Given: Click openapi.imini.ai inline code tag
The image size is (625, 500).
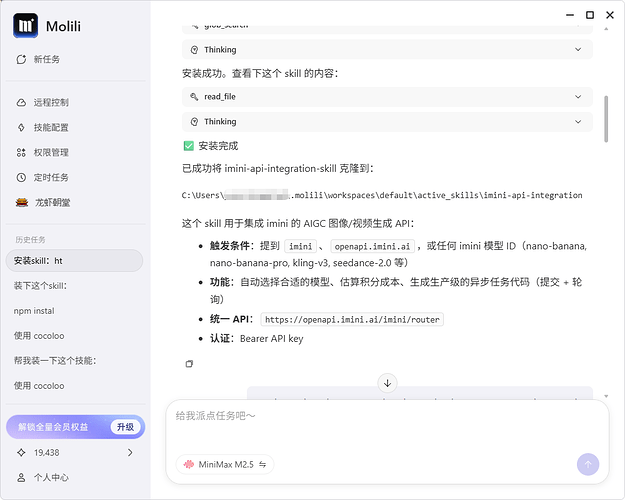Looking at the screenshot, I should pos(372,247).
